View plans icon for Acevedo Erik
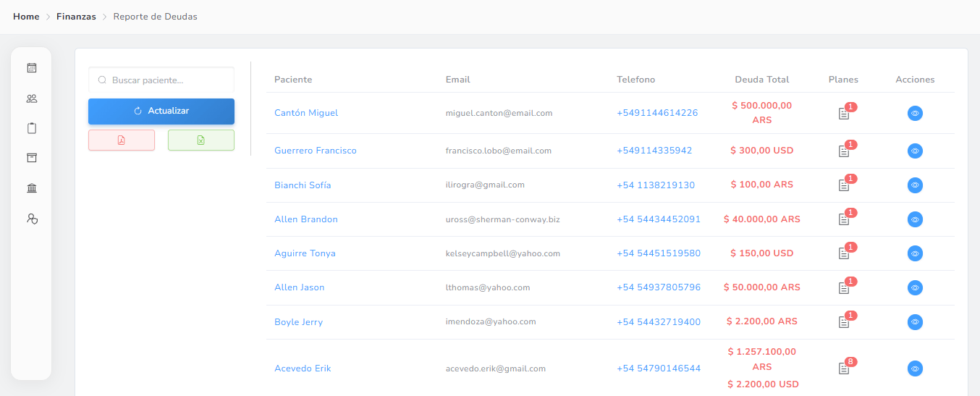Image resolution: width=980 pixels, height=396 pixels. [843, 368]
